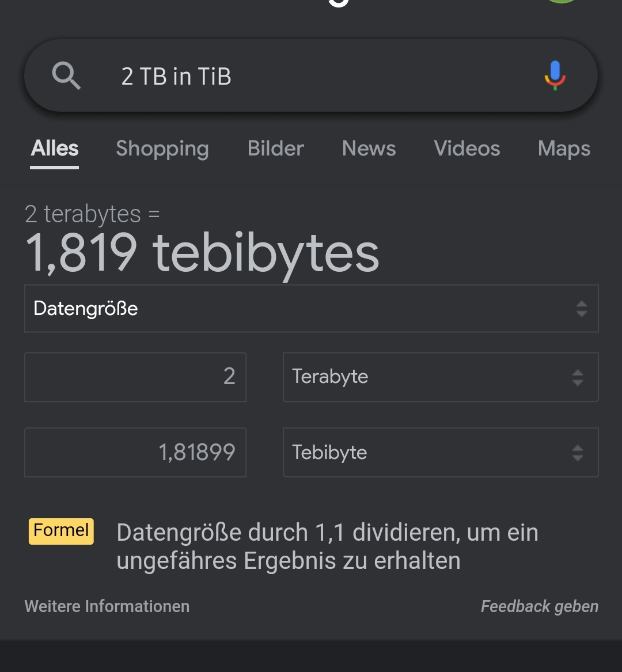Click the magnifying glass search icon
This screenshot has height=672, width=622.
66,75
